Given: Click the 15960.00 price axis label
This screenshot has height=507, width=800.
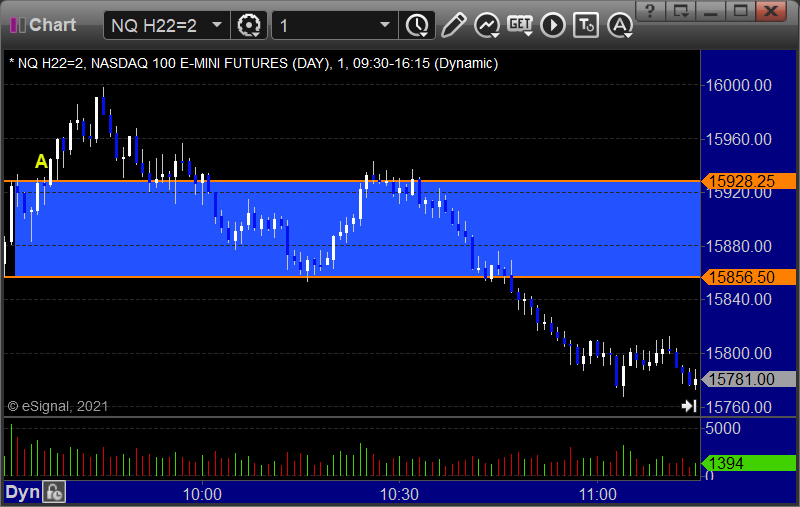Looking at the screenshot, I should point(738,139).
